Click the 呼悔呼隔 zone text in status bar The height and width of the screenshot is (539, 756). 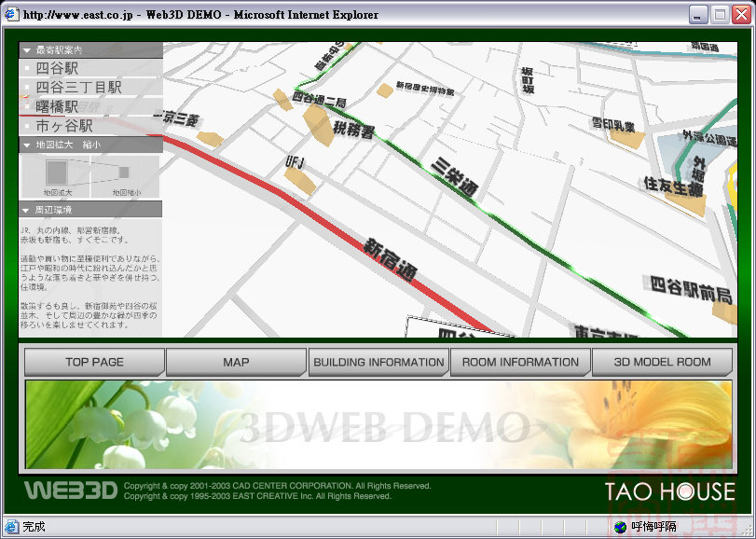point(653,527)
